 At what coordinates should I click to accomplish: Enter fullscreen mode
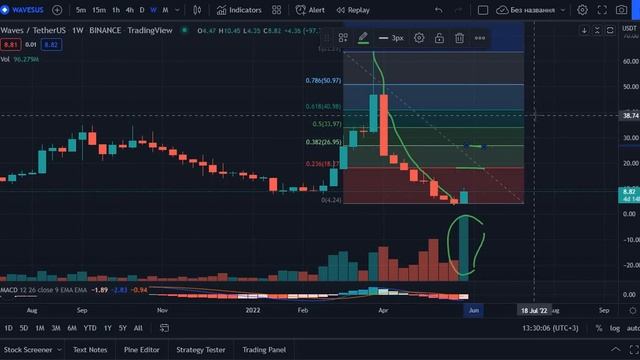[x=602, y=10]
